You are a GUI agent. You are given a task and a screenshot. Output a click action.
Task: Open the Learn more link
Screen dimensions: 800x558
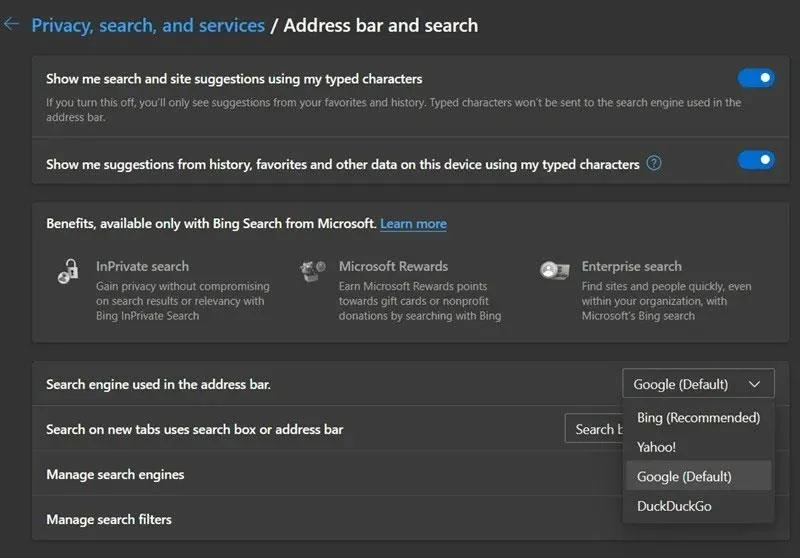(413, 223)
